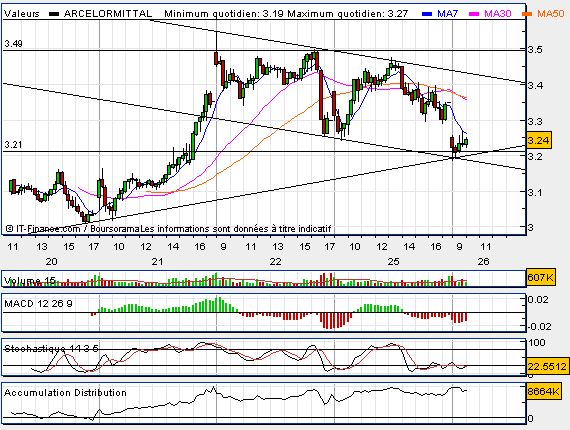Select the ARCELORMITTAL series label
Viewport: 570px width, 430px height.
tap(108, 14)
